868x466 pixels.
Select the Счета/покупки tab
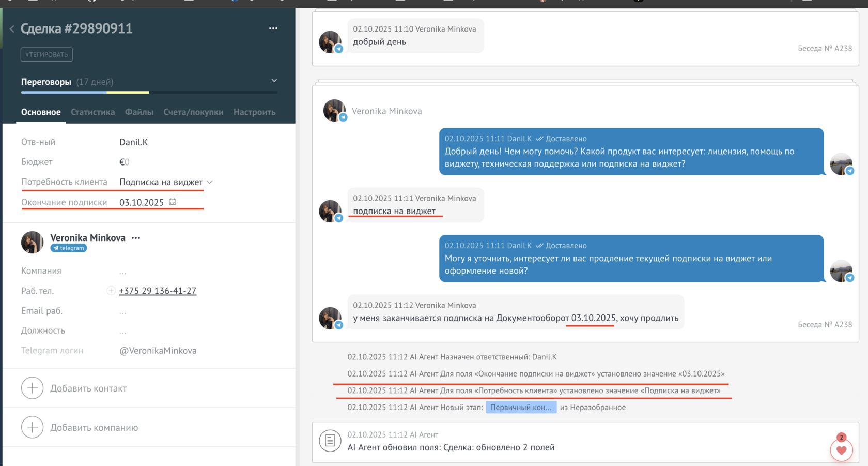point(193,112)
